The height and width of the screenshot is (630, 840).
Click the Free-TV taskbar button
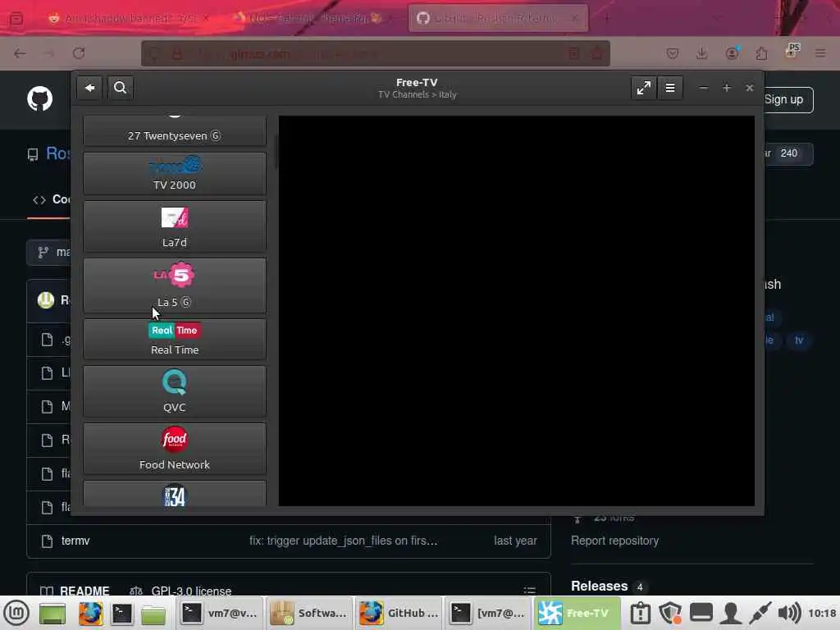coord(577,614)
